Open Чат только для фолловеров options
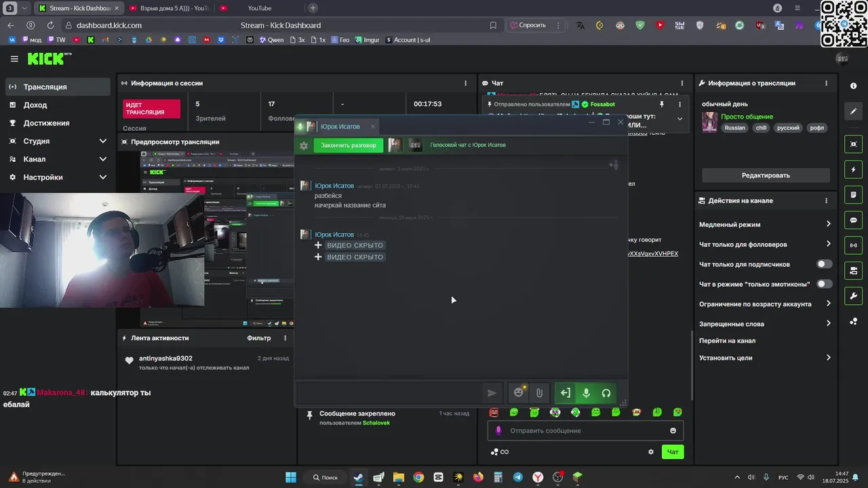This screenshot has height=488, width=868. click(765, 244)
